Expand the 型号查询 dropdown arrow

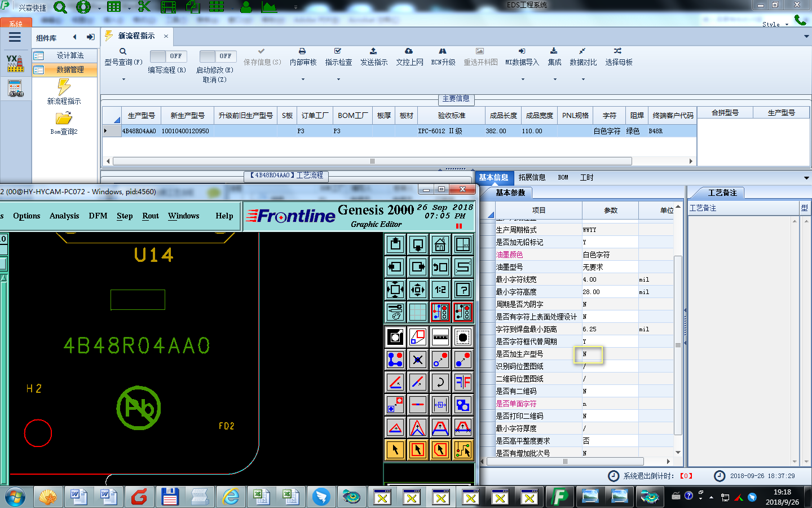[x=123, y=80]
